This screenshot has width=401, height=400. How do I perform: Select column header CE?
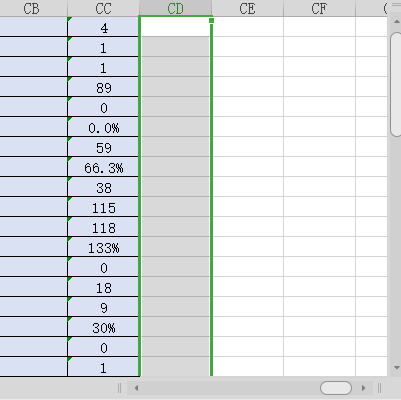(x=247, y=8)
